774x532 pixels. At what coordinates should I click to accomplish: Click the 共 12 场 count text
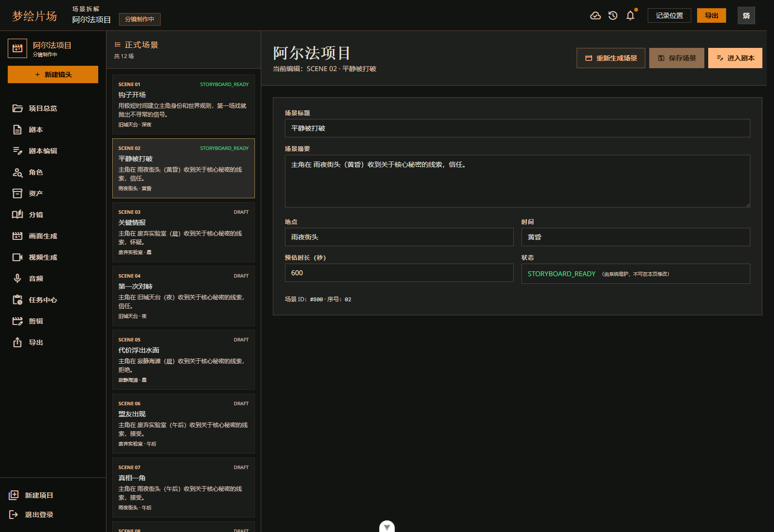124,56
